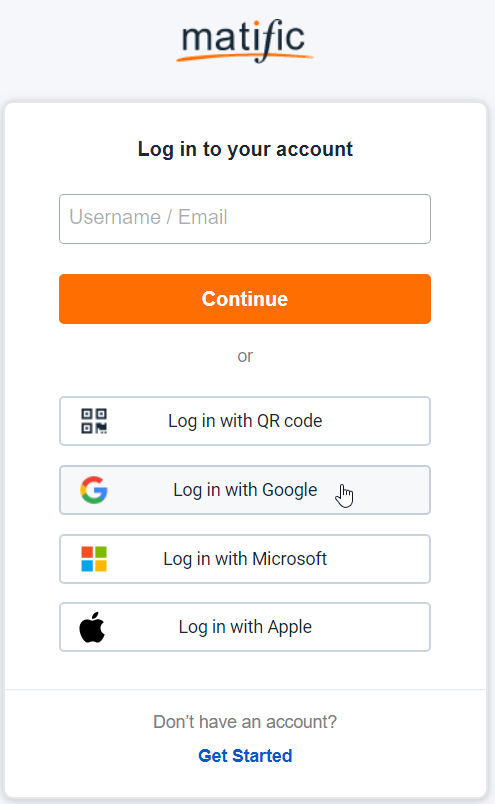The image size is (495, 804).
Task: Click the "or" separator text
Action: tap(245, 356)
